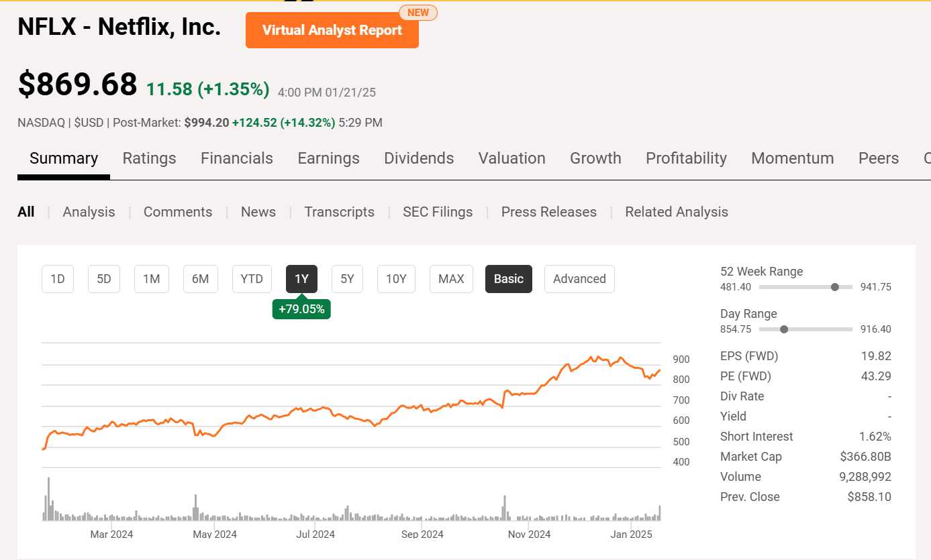Select the 1D chart timeframe
The image size is (931, 560).
coord(57,278)
